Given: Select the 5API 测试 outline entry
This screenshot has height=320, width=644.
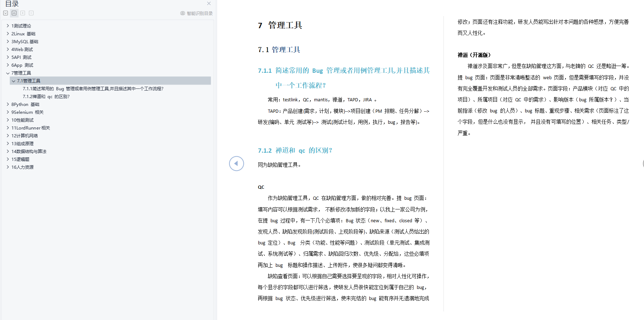Looking at the screenshot, I should pyautogui.click(x=21, y=57).
